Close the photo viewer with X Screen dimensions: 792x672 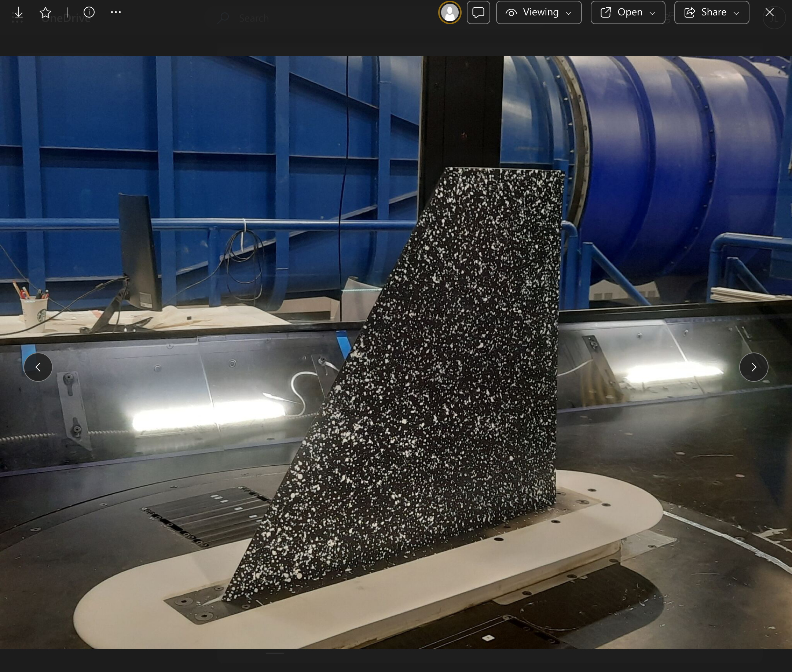tap(770, 12)
